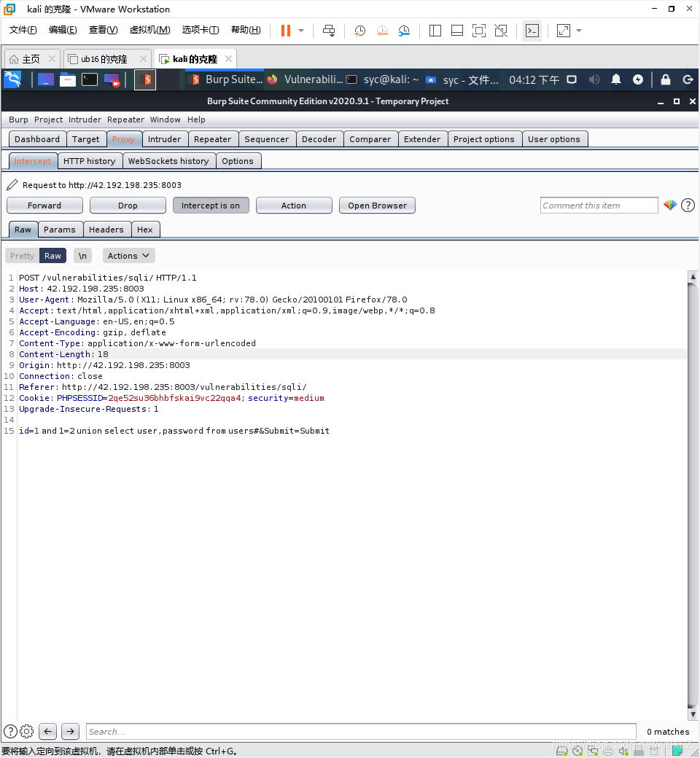Open the Proxy Options sub-tab
This screenshot has width=700, height=758.
tap(238, 161)
